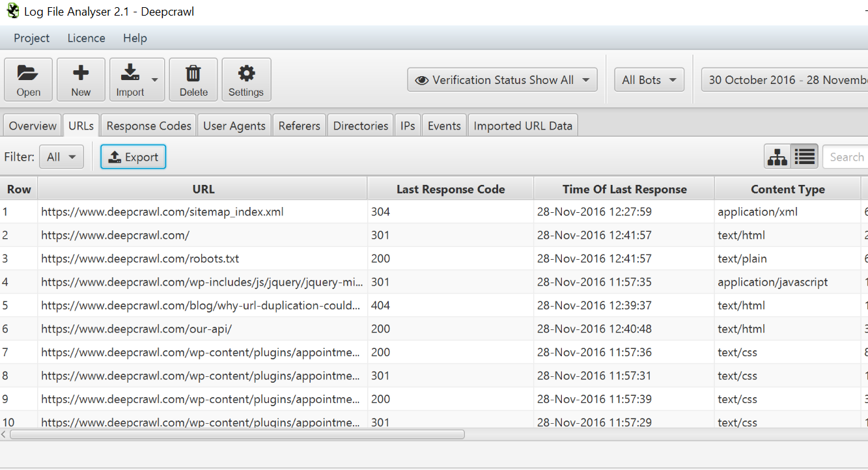This screenshot has width=868, height=470.
Task: Sort by Last Response Code column header
Action: pos(451,189)
